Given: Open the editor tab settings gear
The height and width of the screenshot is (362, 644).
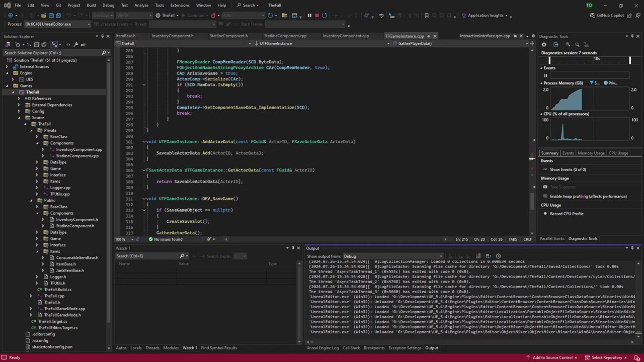Looking at the screenshot, I should (533, 36).
